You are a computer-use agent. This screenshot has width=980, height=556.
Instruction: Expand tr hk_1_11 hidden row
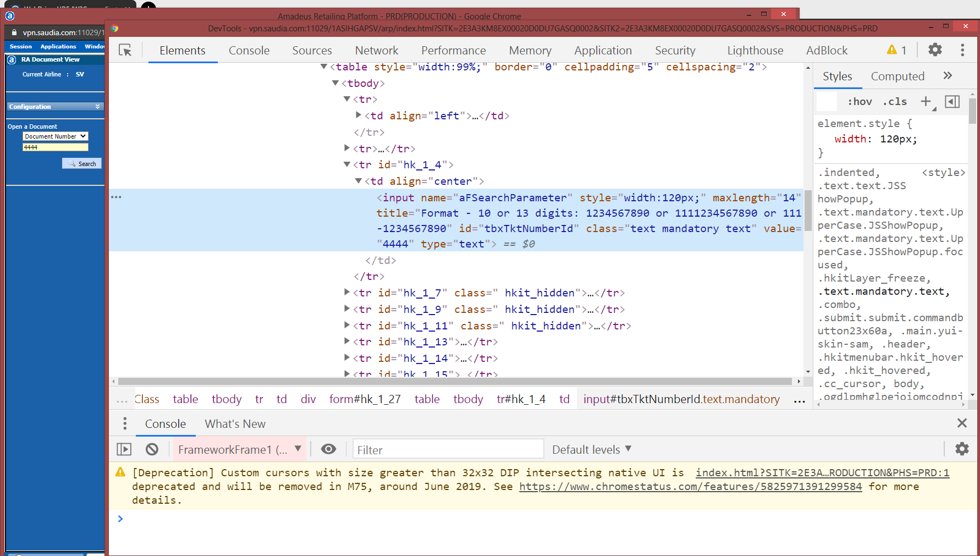347,325
